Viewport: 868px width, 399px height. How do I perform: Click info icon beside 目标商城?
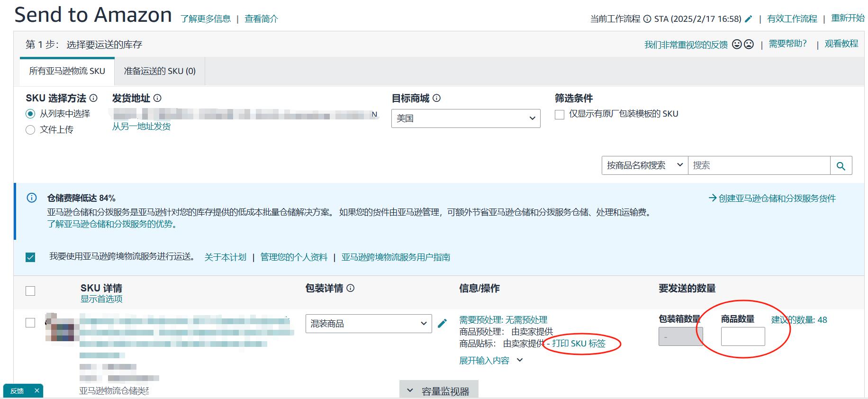tap(437, 98)
